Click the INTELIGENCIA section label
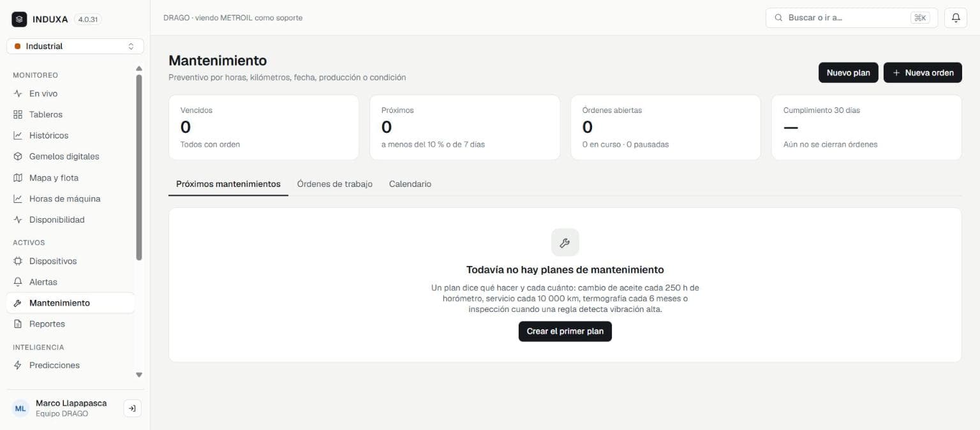980x430 pixels. pos(38,348)
